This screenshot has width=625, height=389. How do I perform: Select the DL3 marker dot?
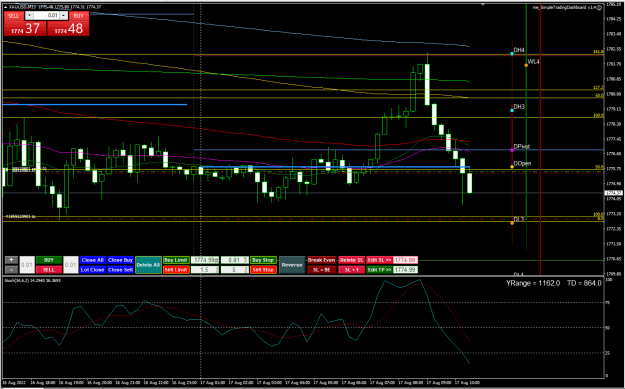point(512,223)
